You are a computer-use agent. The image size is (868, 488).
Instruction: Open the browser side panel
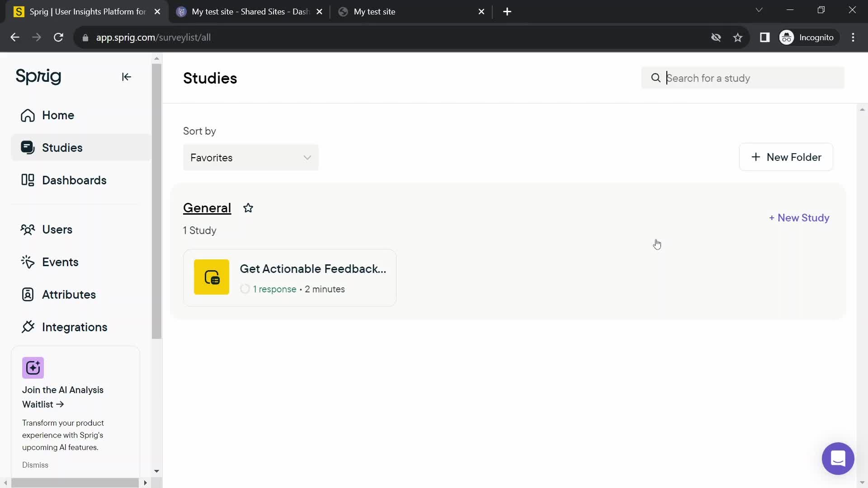pos(765,38)
